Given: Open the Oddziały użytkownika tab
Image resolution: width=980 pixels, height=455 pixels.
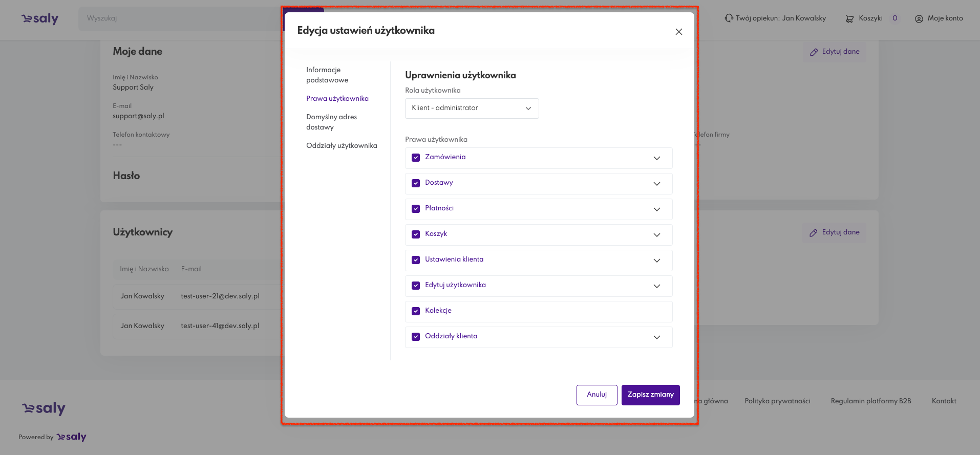Looking at the screenshot, I should click(x=342, y=146).
